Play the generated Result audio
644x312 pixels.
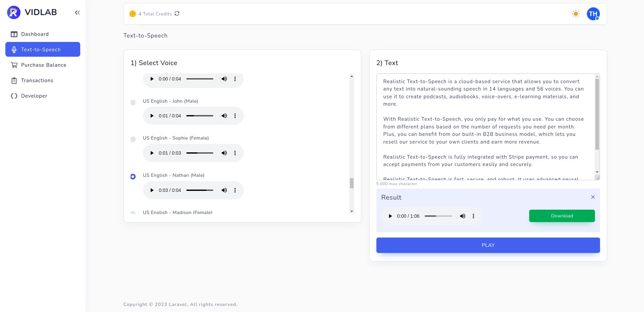point(390,216)
